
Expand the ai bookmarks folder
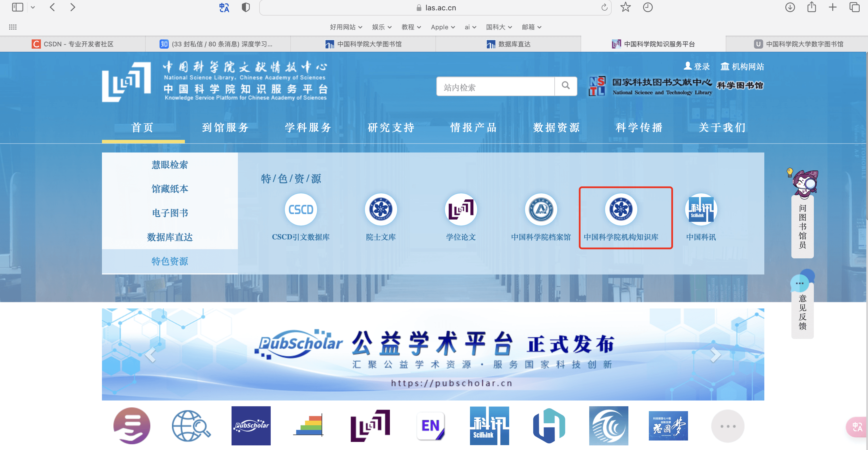coord(470,27)
